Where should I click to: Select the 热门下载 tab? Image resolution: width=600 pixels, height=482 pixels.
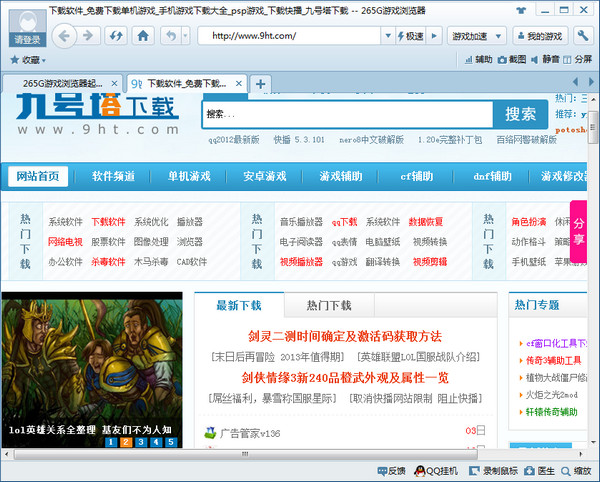(x=329, y=305)
